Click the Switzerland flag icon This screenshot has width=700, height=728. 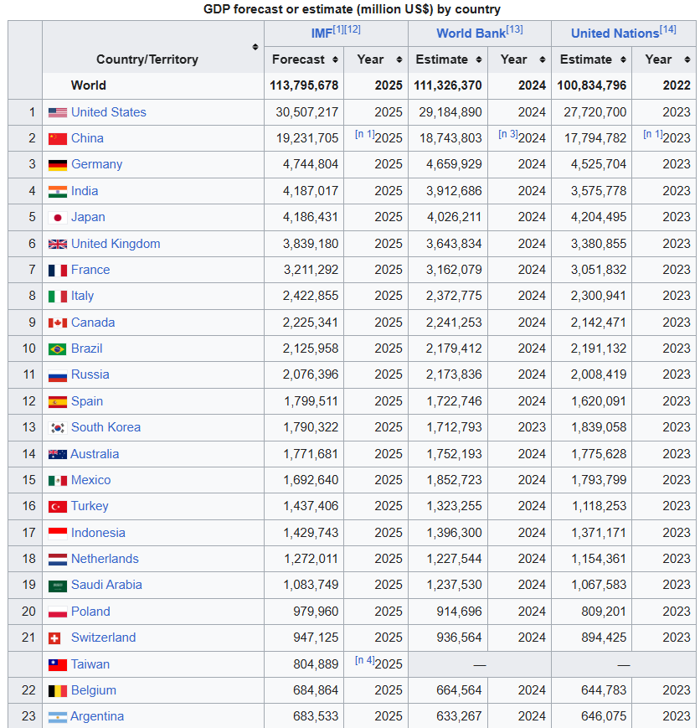[x=54, y=638]
